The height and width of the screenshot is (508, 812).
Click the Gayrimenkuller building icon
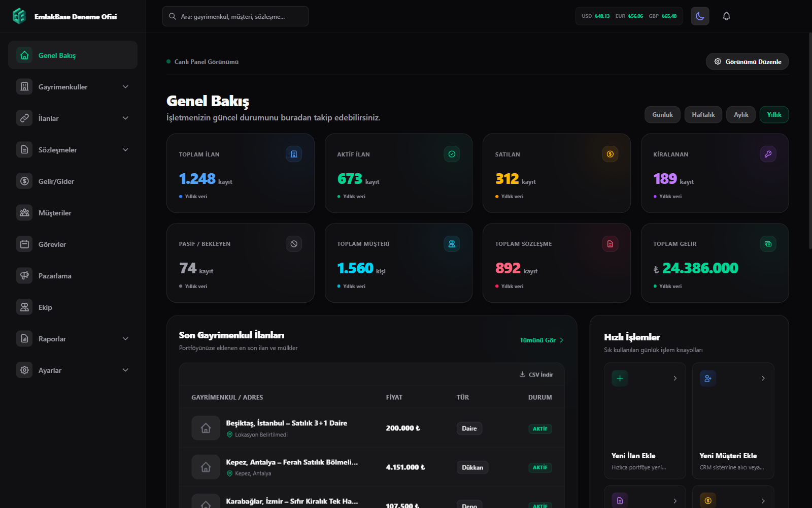[24, 86]
